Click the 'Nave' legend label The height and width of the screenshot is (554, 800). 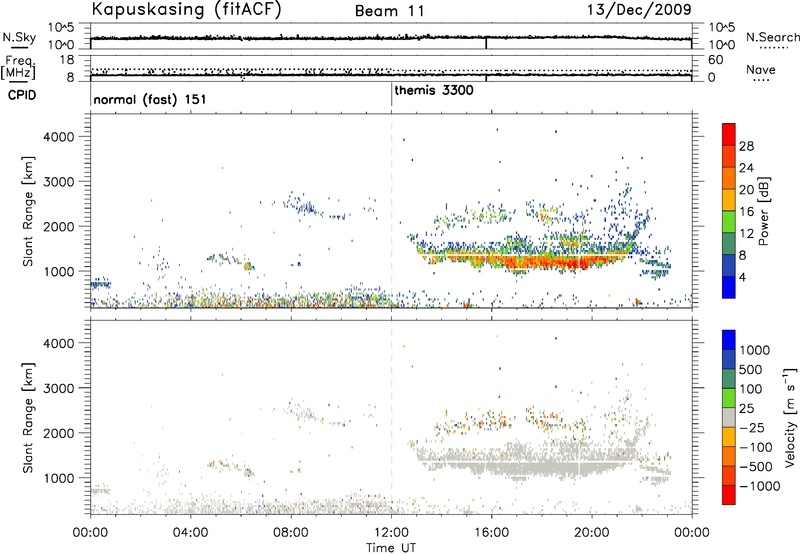coord(761,70)
